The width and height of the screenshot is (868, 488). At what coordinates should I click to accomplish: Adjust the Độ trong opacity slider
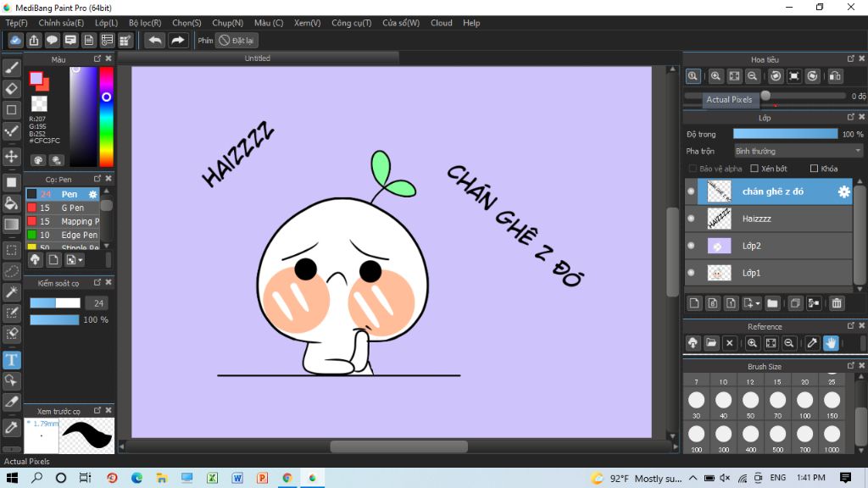(785, 134)
